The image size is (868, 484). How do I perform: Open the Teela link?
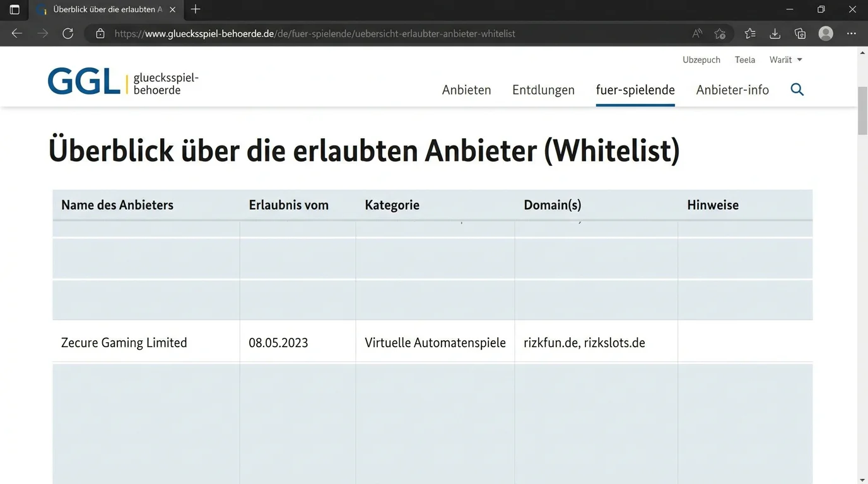coord(745,60)
